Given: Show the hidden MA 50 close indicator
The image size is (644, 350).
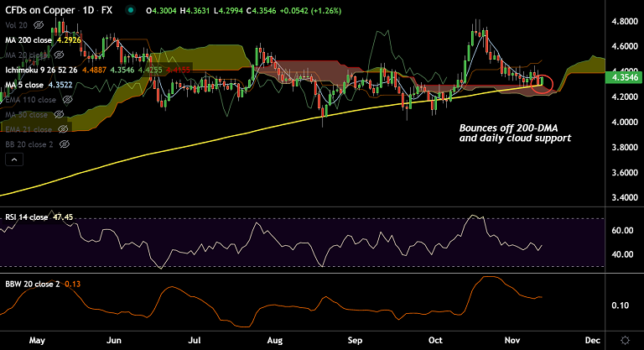Looking at the screenshot, I should 59,114.
